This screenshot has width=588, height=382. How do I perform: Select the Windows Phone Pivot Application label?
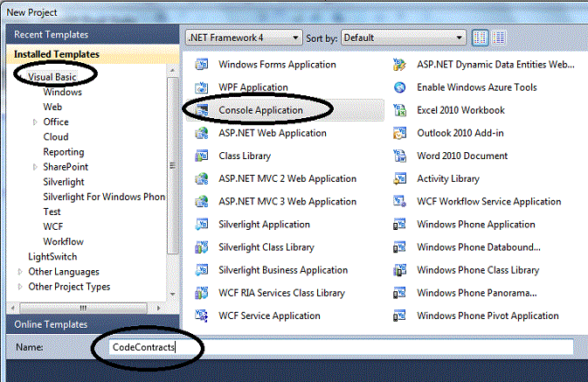click(x=488, y=316)
